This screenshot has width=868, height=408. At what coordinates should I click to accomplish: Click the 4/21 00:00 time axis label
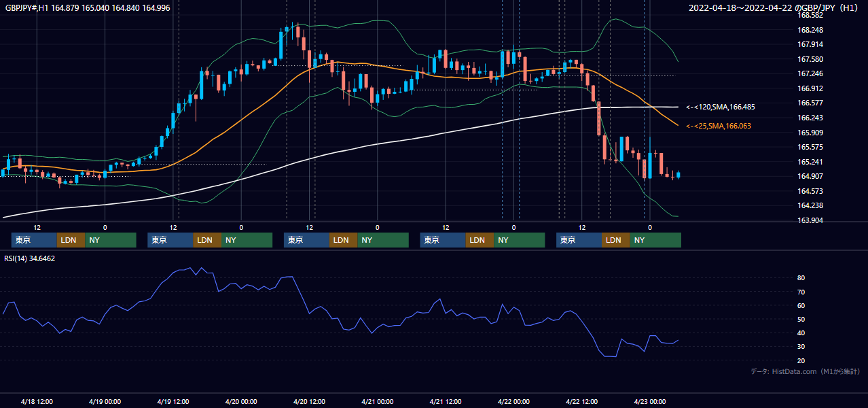pyautogui.click(x=377, y=402)
